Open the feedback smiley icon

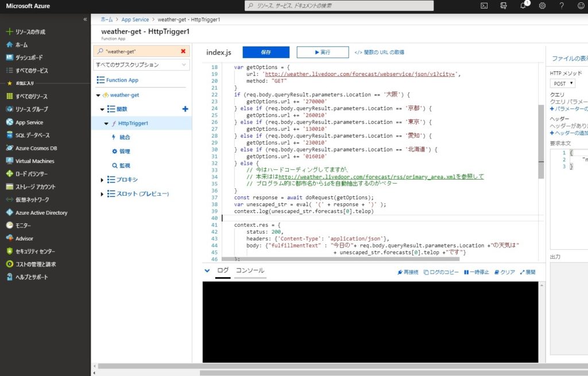tap(581, 6)
